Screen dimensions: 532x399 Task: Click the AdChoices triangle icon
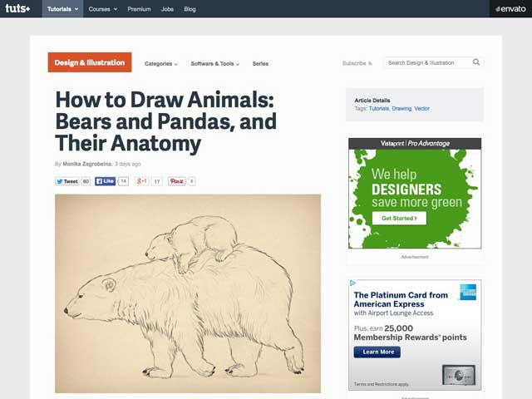[352, 283]
